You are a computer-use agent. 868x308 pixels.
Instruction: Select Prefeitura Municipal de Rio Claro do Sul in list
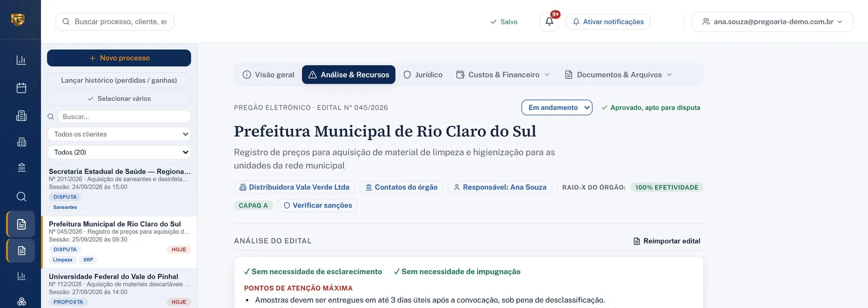pyautogui.click(x=119, y=242)
